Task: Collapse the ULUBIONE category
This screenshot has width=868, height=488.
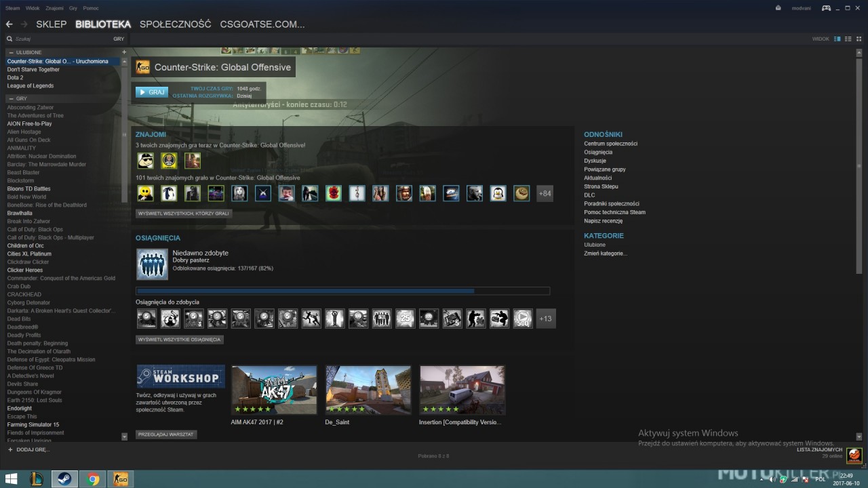Action: pyautogui.click(x=11, y=52)
